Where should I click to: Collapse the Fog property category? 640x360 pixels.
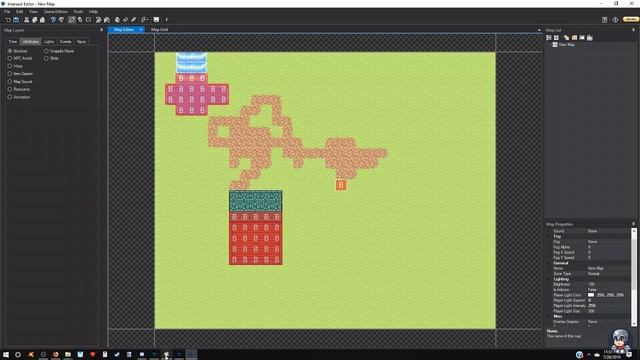[x=549, y=236]
